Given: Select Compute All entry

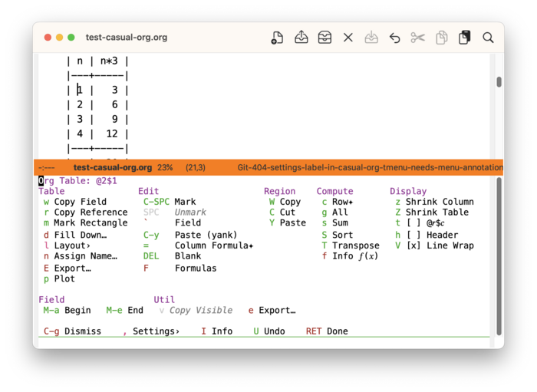Looking at the screenshot, I should click(x=335, y=212).
